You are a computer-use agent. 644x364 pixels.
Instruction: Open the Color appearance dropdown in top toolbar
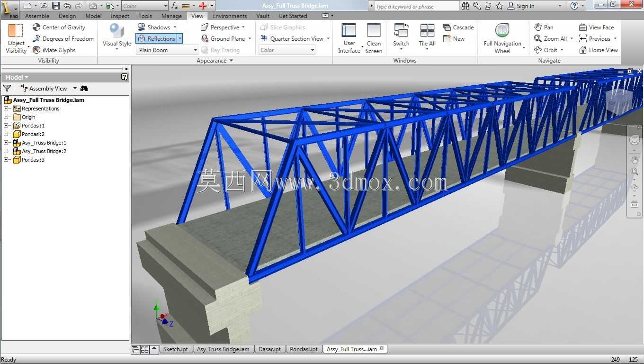pos(145,6)
